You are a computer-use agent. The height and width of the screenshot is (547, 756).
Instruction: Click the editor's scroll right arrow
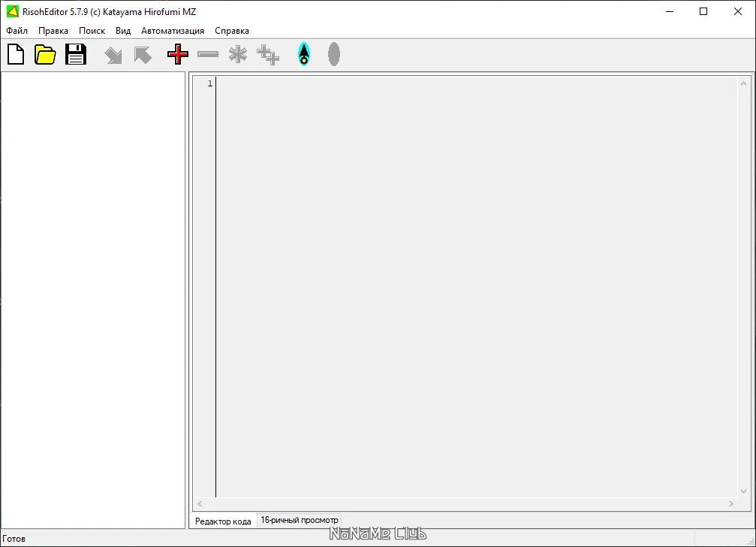pos(731,503)
